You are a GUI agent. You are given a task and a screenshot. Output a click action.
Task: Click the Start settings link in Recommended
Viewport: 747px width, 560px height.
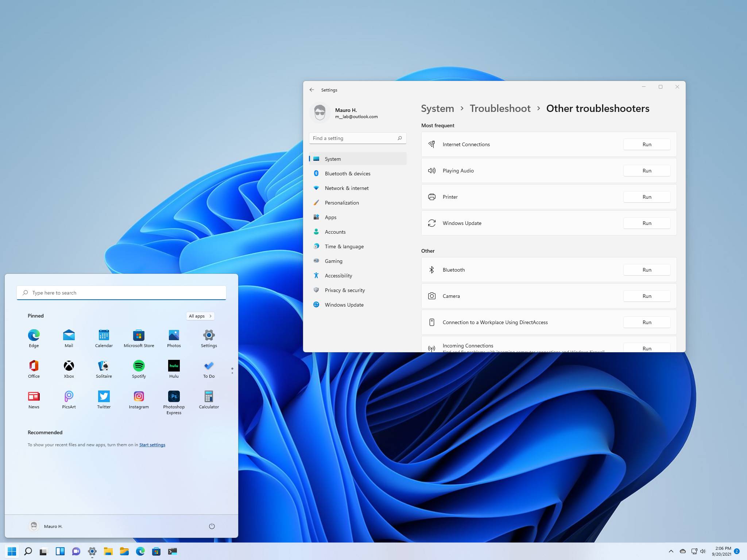pos(152,445)
